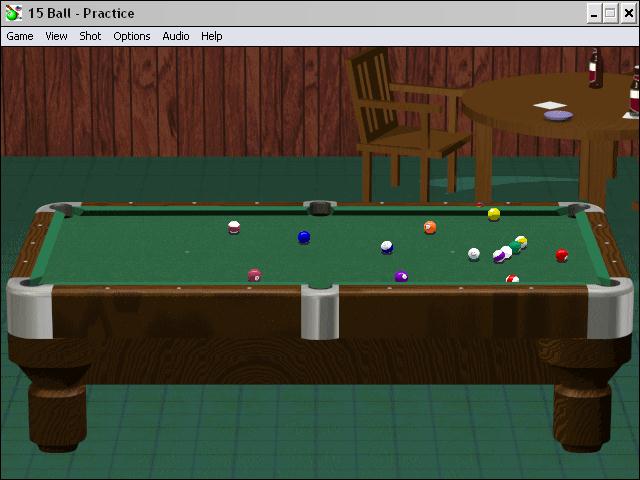Open the Audio menu

click(x=176, y=36)
